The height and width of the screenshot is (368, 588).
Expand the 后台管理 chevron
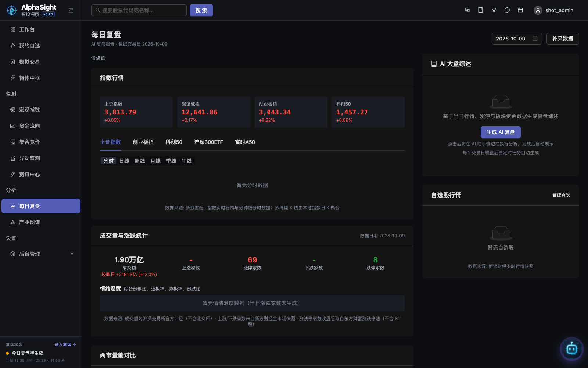pyautogui.click(x=72, y=254)
